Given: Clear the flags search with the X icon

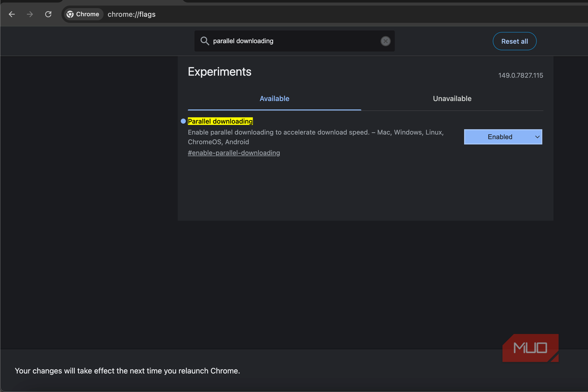Looking at the screenshot, I should coord(385,41).
